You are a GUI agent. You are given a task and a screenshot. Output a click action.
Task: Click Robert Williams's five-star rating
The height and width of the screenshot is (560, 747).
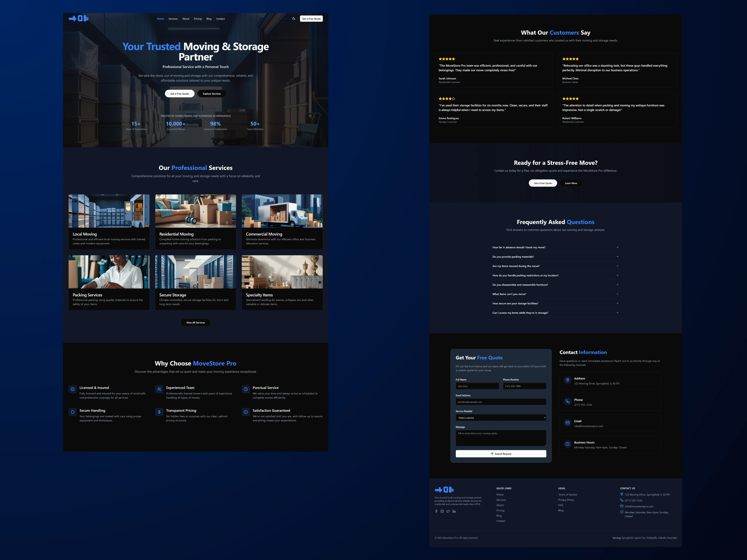pyautogui.click(x=570, y=99)
